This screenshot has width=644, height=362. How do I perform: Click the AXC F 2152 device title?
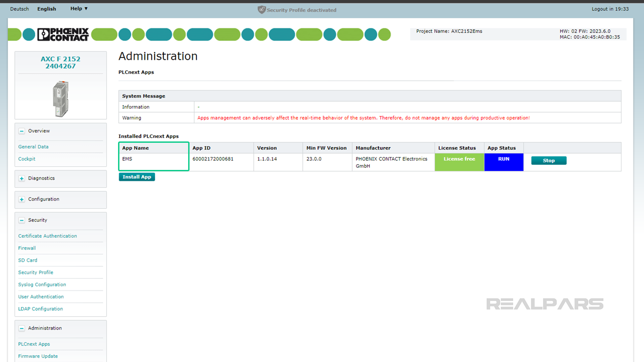61,62
